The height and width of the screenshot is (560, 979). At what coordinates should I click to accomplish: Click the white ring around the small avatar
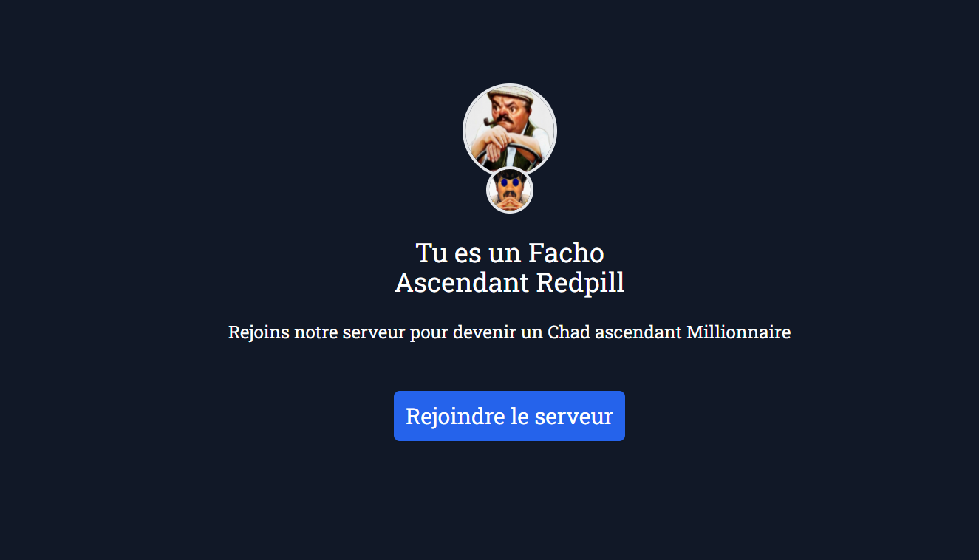click(488, 190)
